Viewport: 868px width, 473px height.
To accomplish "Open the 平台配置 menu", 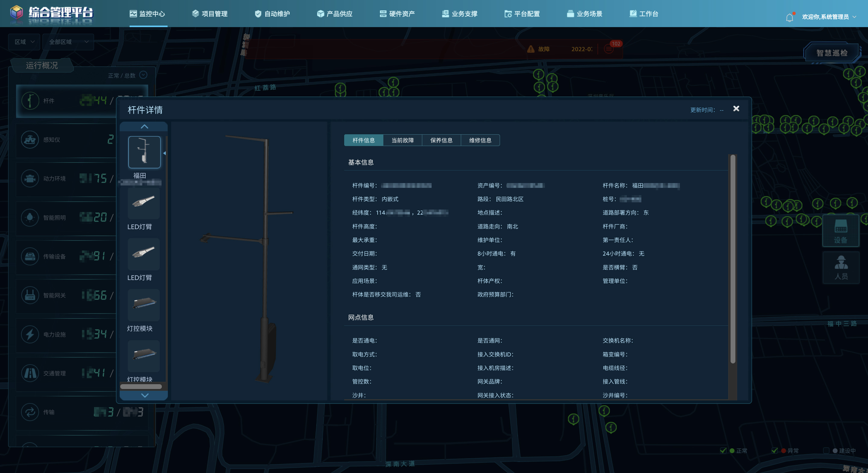I will click(522, 14).
